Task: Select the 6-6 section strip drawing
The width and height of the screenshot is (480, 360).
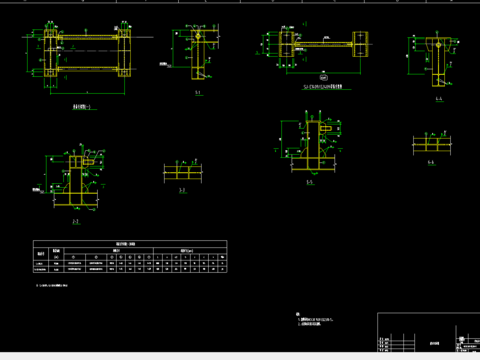Action: click(432, 144)
